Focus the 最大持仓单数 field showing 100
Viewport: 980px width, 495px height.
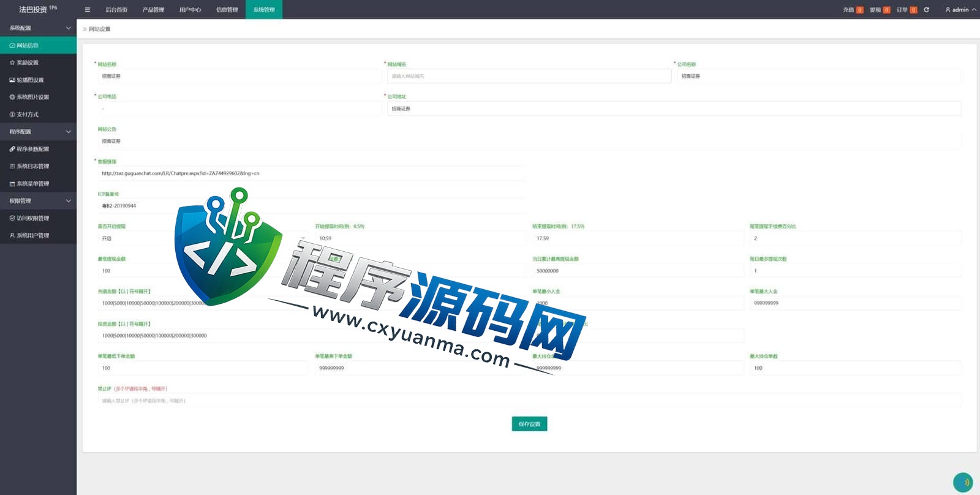click(x=855, y=368)
